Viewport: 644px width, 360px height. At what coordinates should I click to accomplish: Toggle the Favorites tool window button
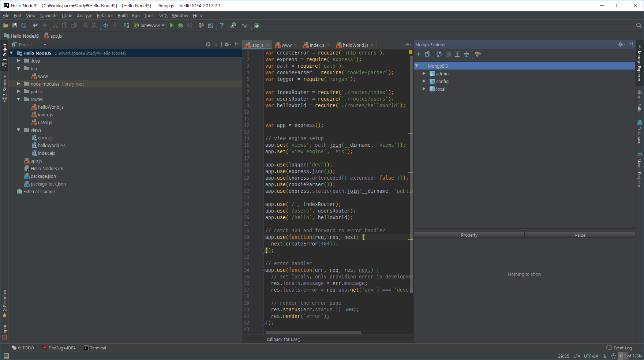[4, 304]
